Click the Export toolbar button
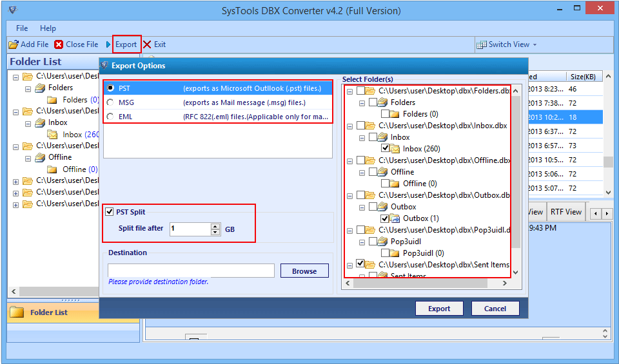 126,44
